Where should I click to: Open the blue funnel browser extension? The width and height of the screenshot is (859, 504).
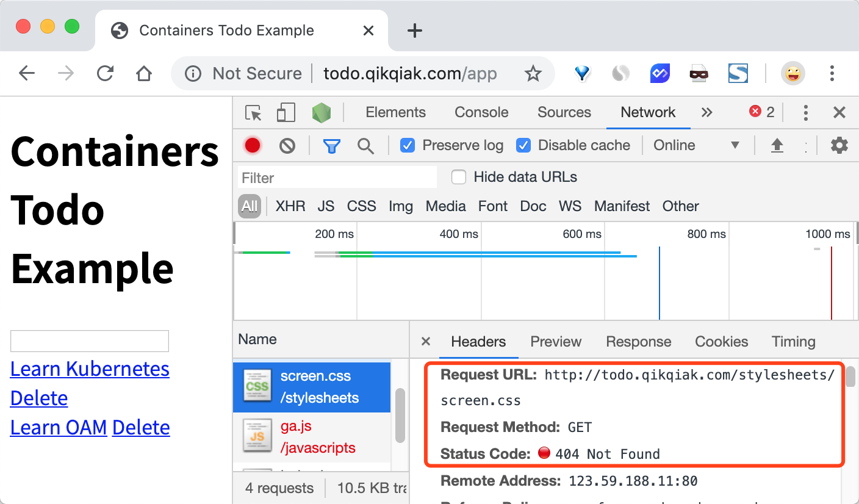click(583, 74)
